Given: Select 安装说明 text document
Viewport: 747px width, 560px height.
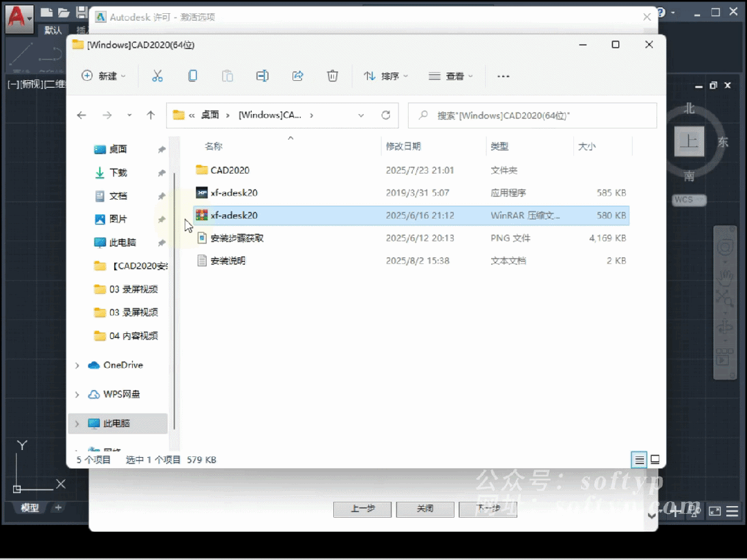Looking at the screenshot, I should pyautogui.click(x=228, y=261).
